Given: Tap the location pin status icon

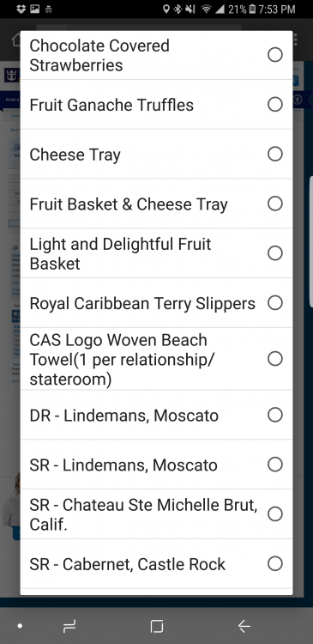Looking at the screenshot, I should point(166,9).
